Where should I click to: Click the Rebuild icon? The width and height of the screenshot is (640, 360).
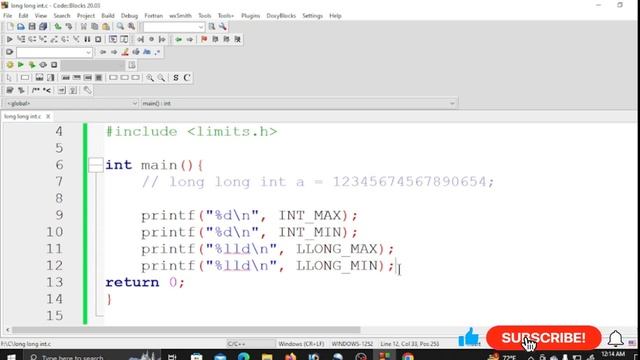[43, 65]
